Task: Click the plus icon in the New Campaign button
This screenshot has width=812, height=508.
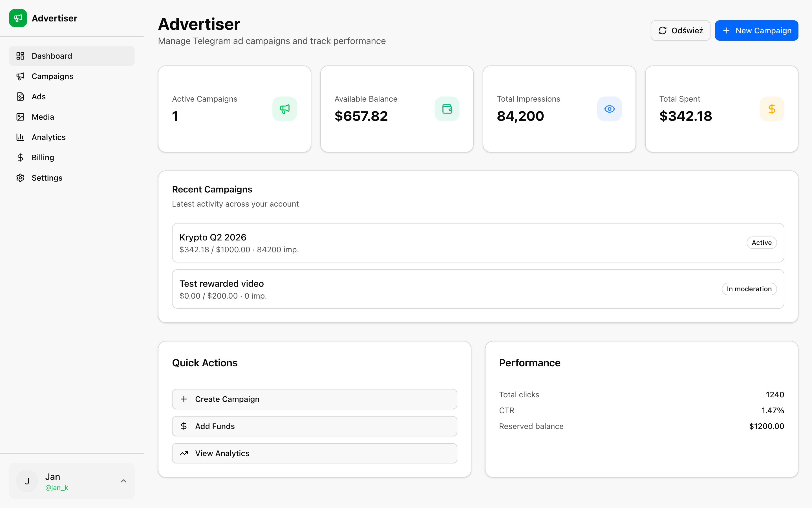Action: (x=726, y=30)
